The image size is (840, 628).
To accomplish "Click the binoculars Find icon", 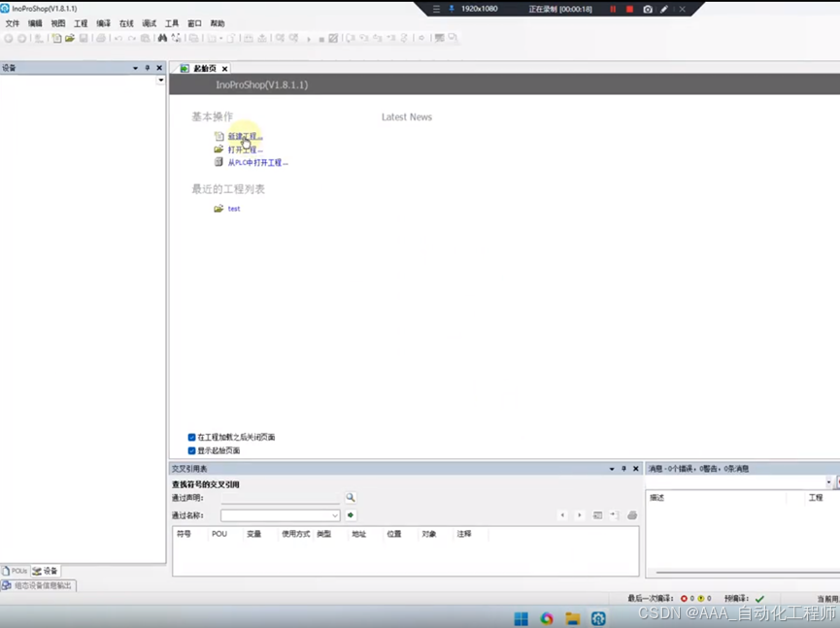I will [162, 38].
